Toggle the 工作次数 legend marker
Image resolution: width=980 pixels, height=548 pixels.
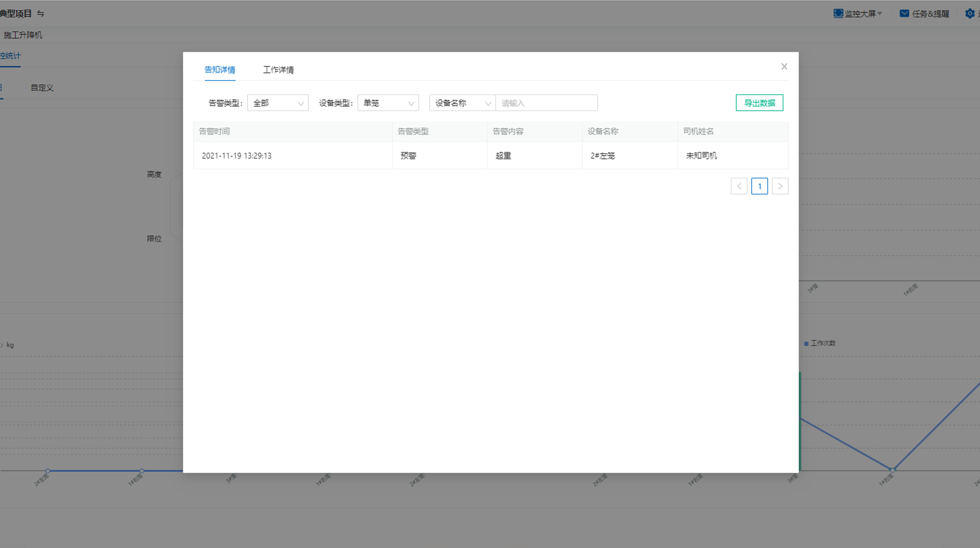tap(806, 343)
